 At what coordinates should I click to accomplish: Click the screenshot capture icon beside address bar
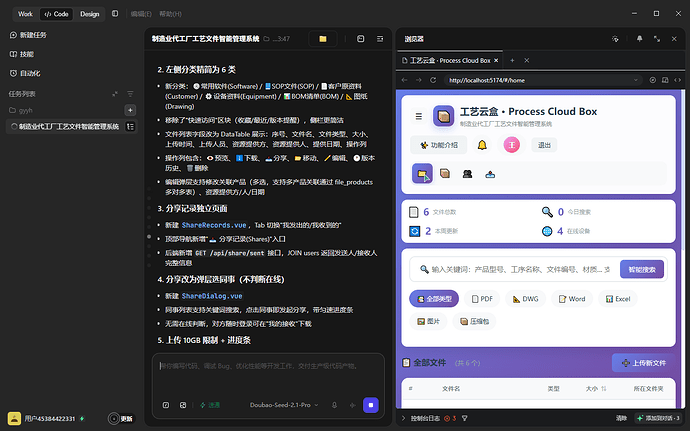pyautogui.click(x=653, y=80)
